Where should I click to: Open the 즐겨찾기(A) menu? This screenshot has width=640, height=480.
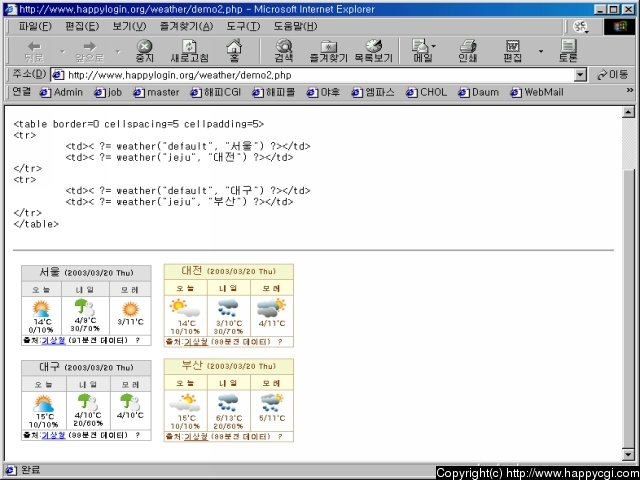(186, 27)
